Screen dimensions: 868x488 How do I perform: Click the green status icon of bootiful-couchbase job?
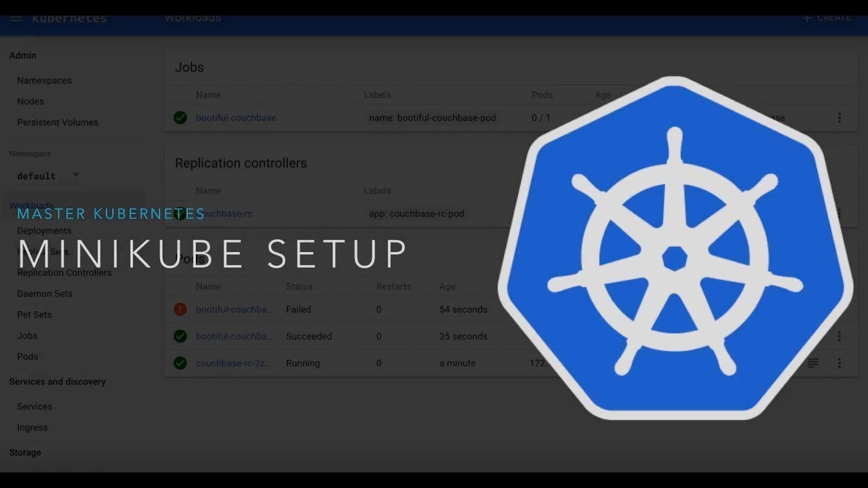(180, 118)
